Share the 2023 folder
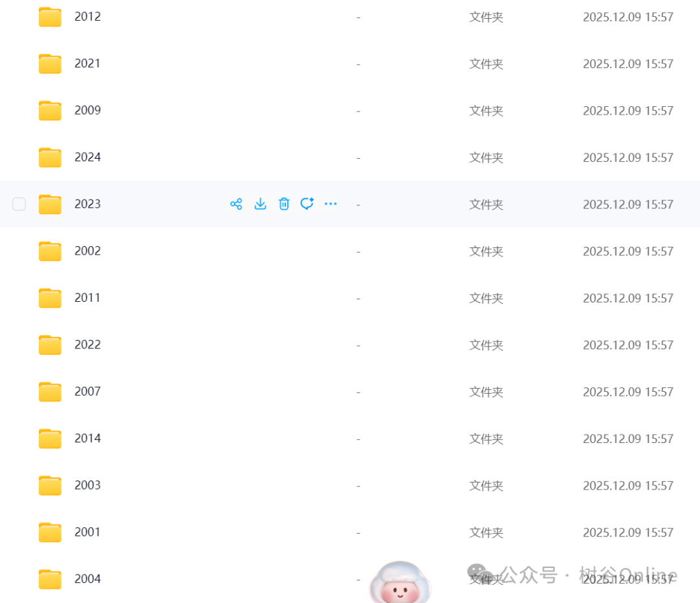 [x=237, y=204]
